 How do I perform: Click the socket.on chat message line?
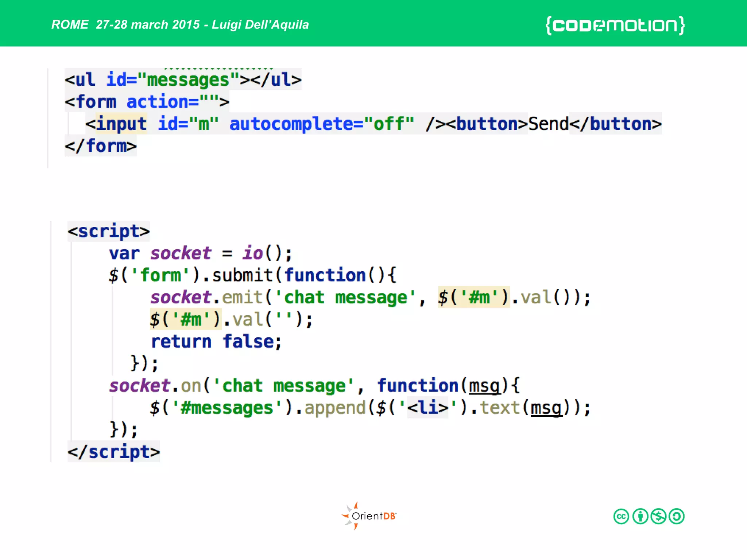(314, 386)
